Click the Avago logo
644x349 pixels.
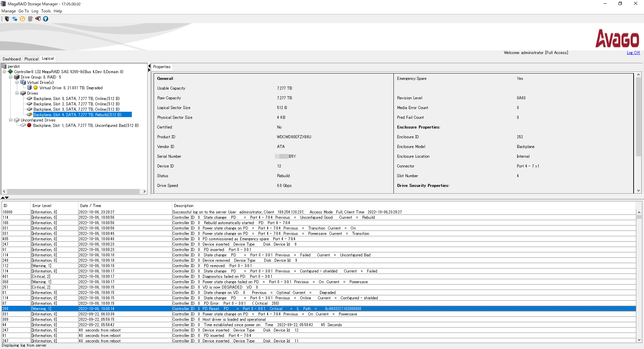pos(617,38)
